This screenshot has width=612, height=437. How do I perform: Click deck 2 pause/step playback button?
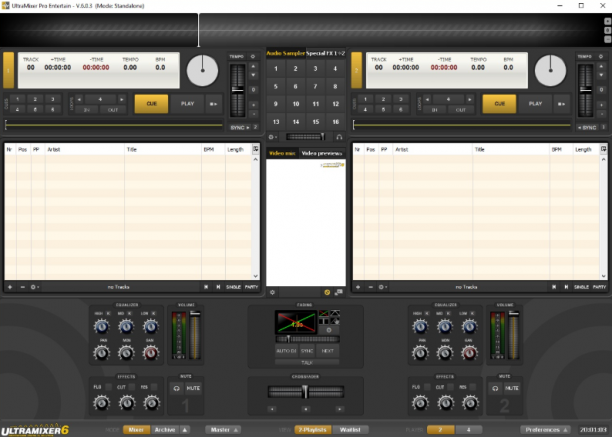click(x=561, y=104)
